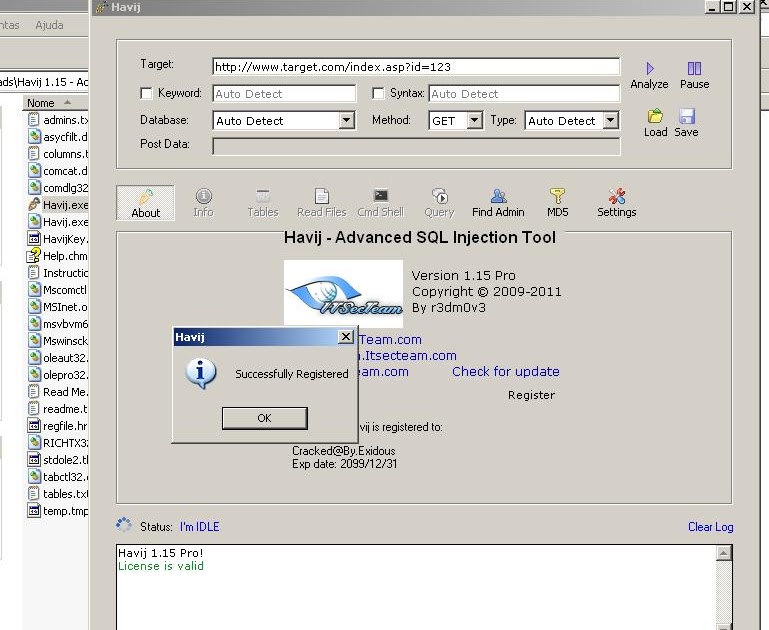The width and height of the screenshot is (769, 630).
Task: Select Havij.exe with the carrot icon
Action: click(x=33, y=204)
